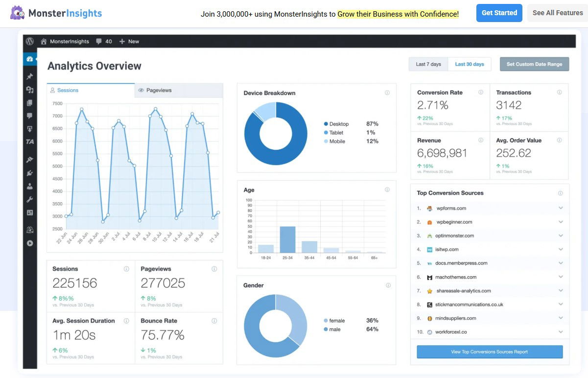Click the TA icon in the admin sidebar
Screen dimensions: 588x378
tap(30, 142)
